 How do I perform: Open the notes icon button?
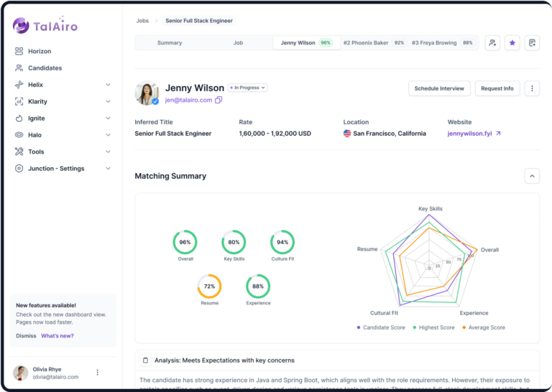(532, 43)
